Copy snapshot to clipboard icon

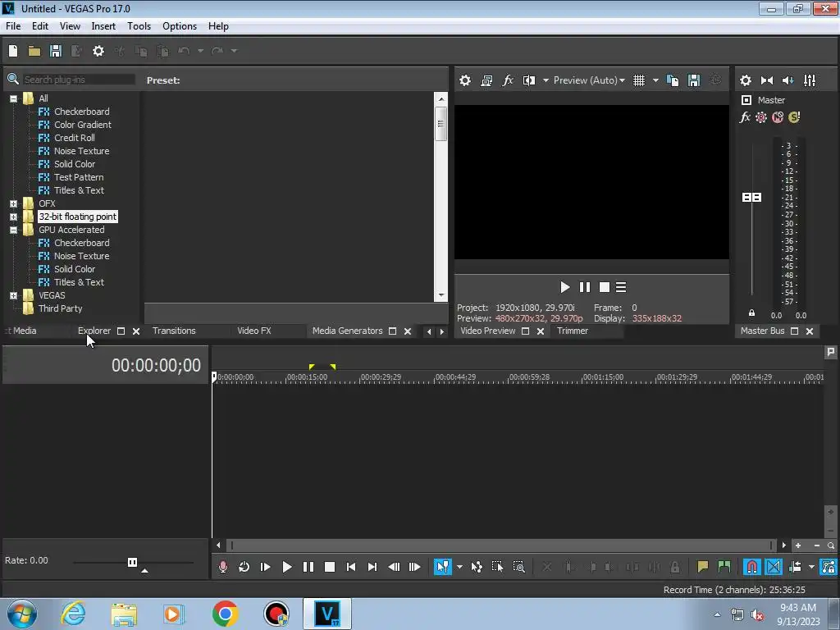tap(673, 80)
